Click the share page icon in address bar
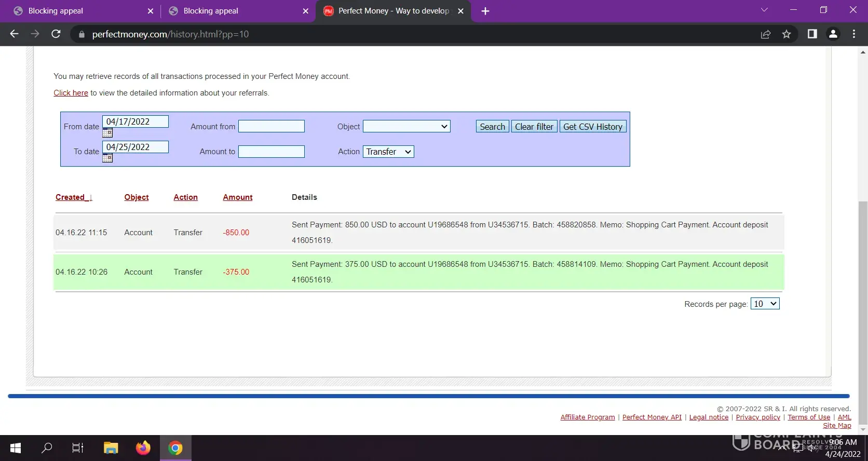Screen dimensions: 868x461 click(765, 34)
